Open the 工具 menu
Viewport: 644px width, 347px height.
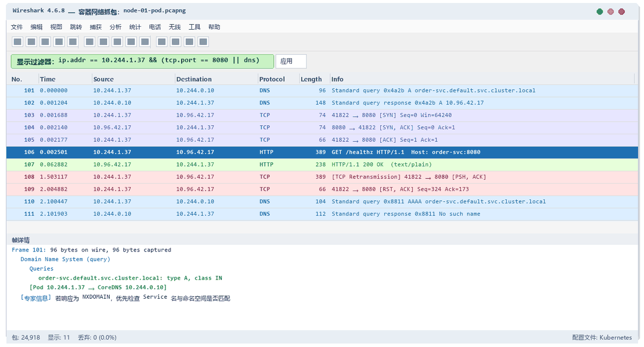[195, 27]
